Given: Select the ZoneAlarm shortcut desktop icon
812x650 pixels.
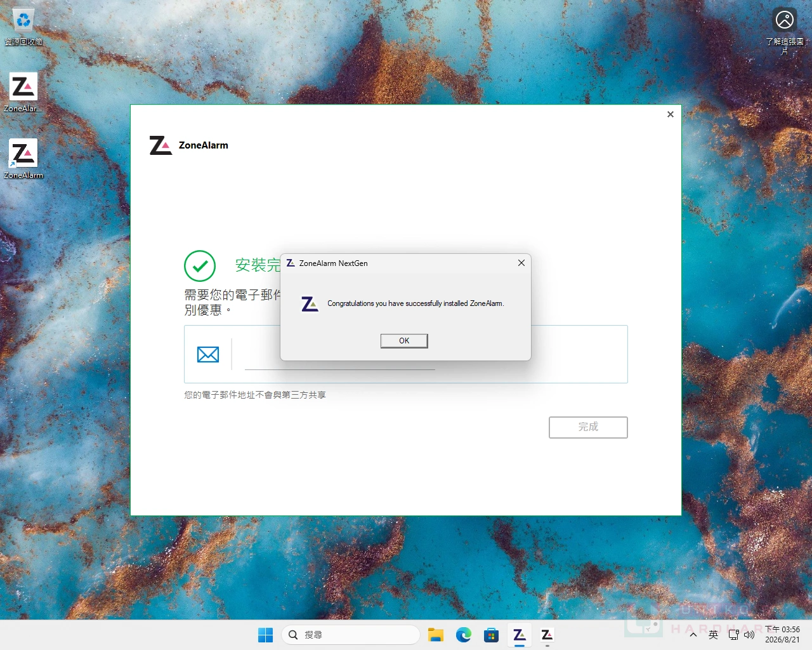Looking at the screenshot, I should [23, 159].
